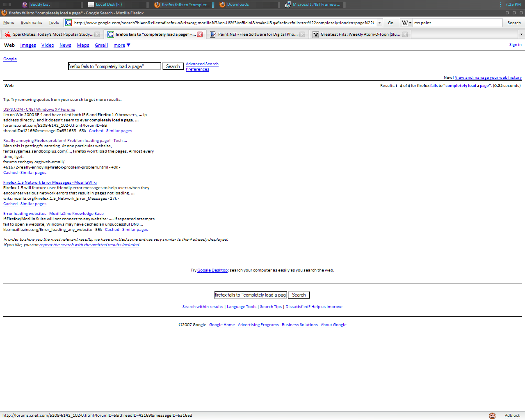Click the Sign in link
The width and height of the screenshot is (525, 420).
pos(516,45)
